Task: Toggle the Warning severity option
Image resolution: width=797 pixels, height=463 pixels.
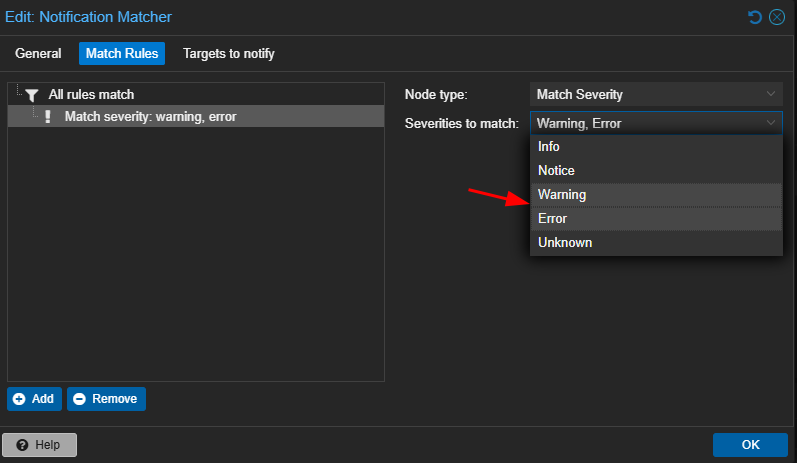Action: (x=656, y=195)
